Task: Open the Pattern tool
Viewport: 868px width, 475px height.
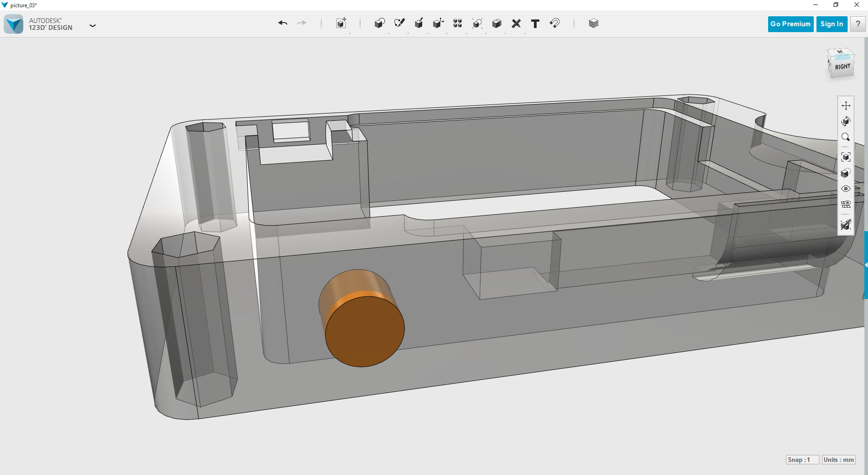Action: [x=458, y=24]
